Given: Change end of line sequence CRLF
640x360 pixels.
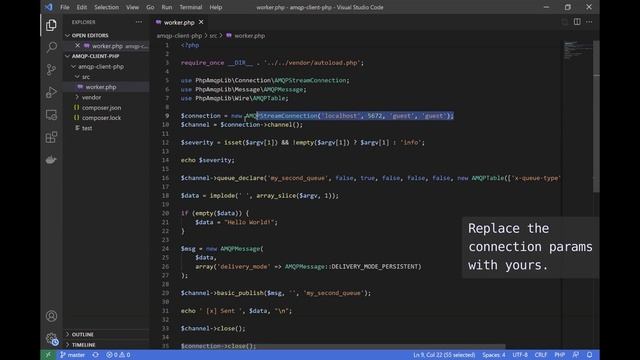Looking at the screenshot, I should click(x=541, y=355).
